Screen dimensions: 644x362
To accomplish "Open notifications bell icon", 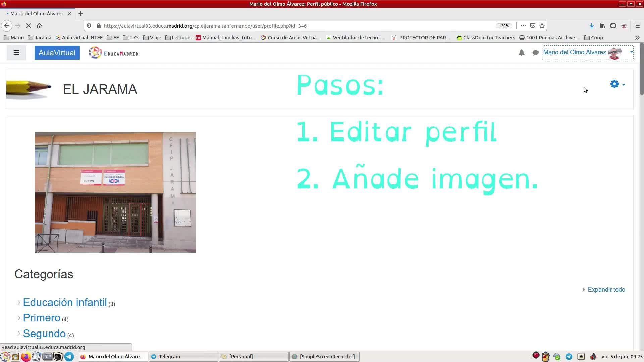I will [x=521, y=53].
